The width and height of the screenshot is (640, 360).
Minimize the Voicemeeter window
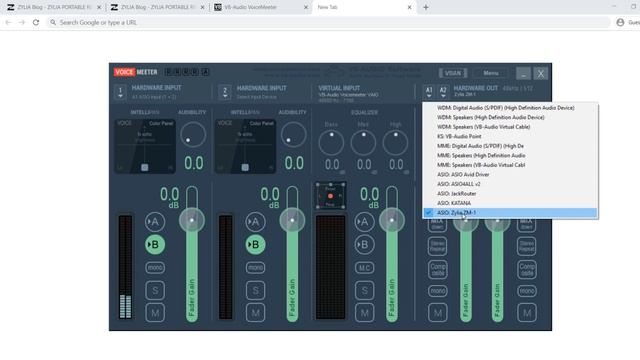[523, 73]
